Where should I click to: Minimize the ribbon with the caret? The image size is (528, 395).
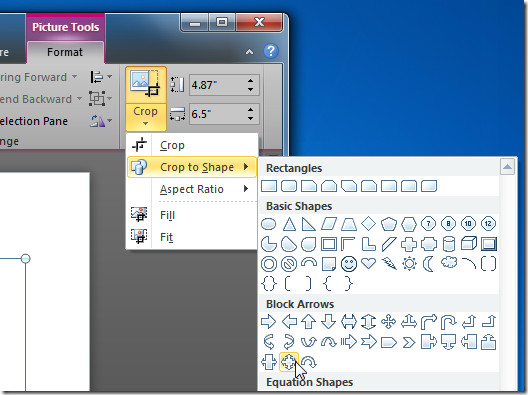coord(249,52)
